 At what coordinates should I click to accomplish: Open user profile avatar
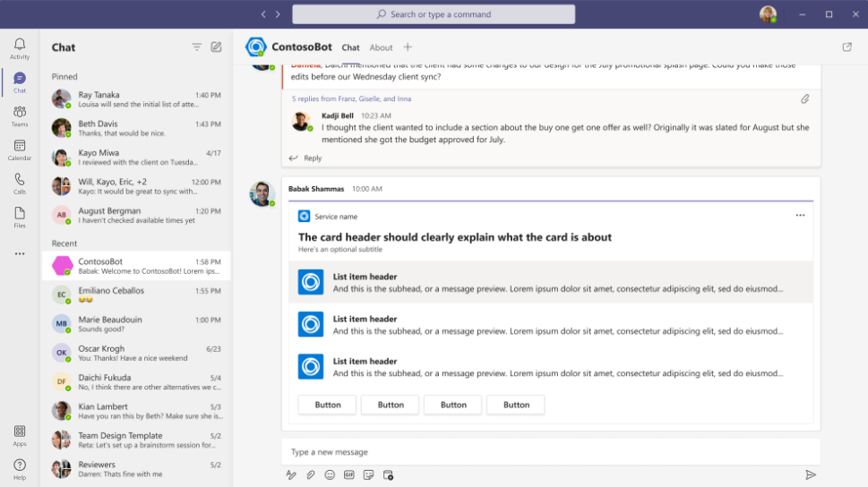point(768,14)
